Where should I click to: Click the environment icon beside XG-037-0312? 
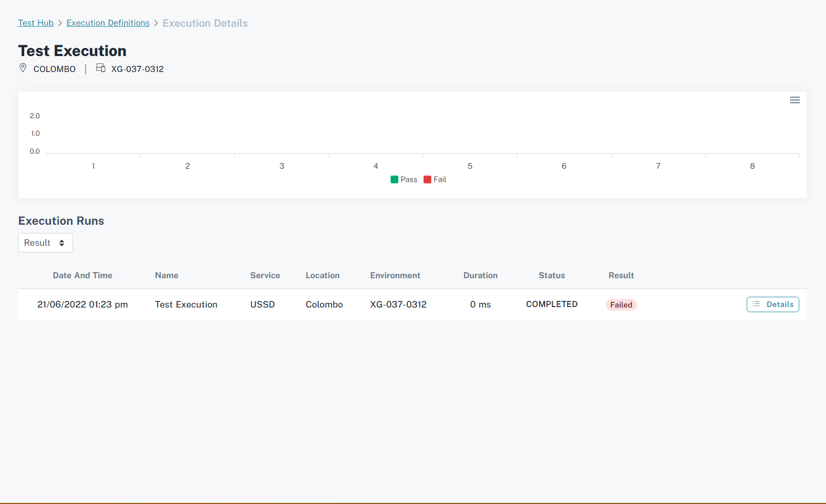coord(100,68)
